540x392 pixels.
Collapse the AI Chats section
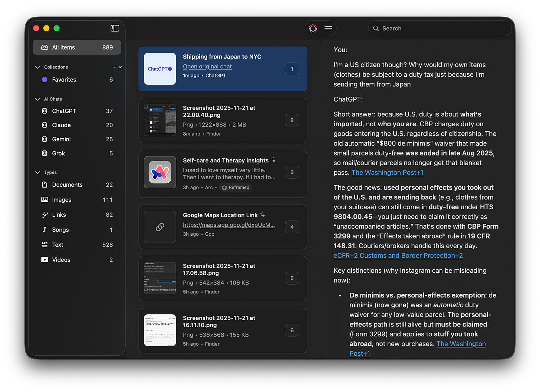(37, 99)
